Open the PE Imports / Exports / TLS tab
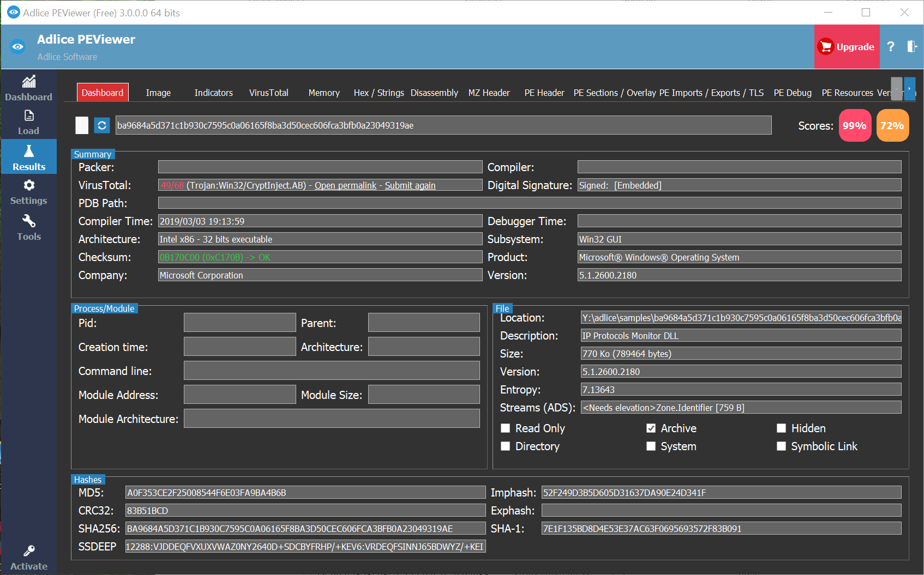The image size is (924, 575). (x=711, y=93)
